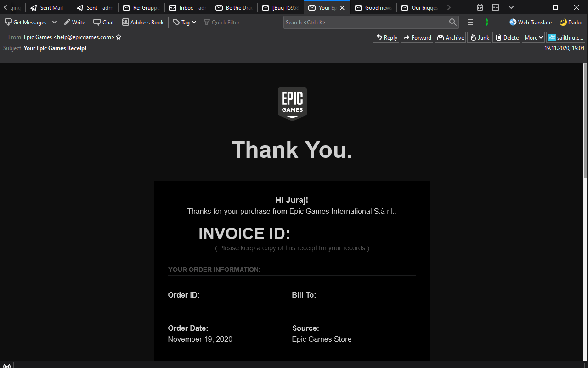Write a new message
Viewport: 588px width, 368px height.
74,22
